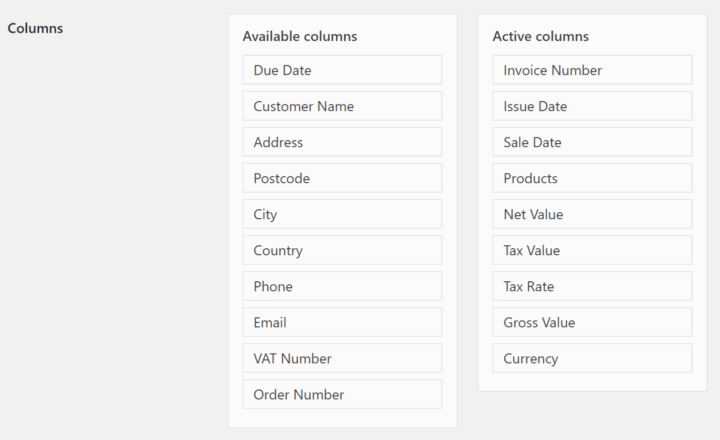Click the Invoice Number active column
This screenshot has width=720, height=440.
click(592, 70)
